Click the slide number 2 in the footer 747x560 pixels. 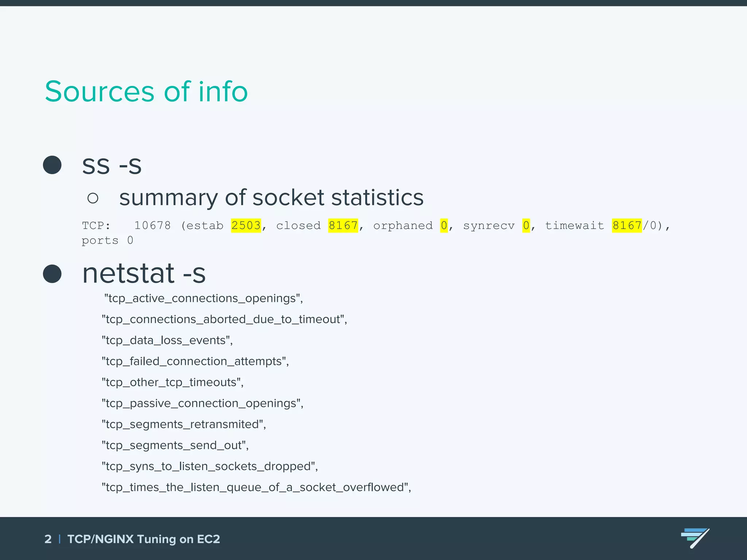pyautogui.click(x=48, y=539)
